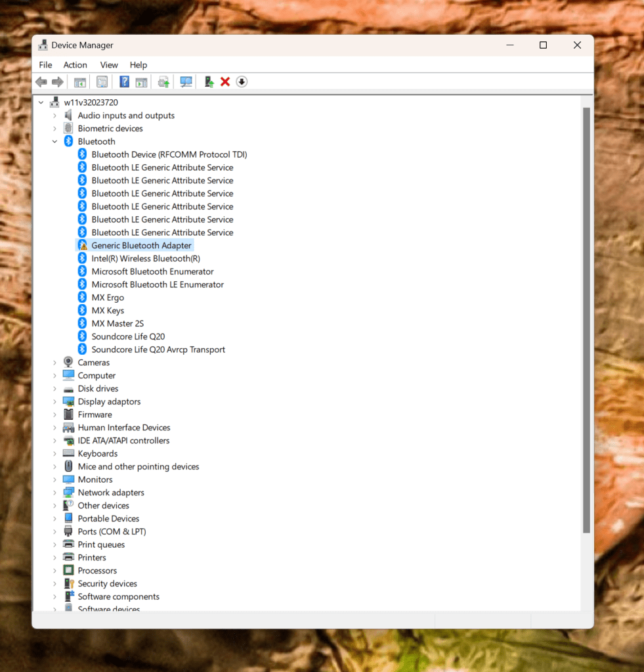The width and height of the screenshot is (644, 672).
Task: Click the Enable device green-arrow icon
Action: pyautogui.click(x=209, y=82)
